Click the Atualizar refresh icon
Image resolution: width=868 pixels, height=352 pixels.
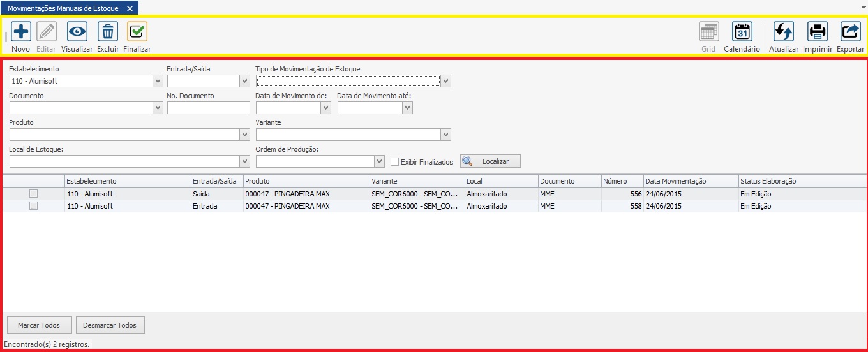point(783,32)
